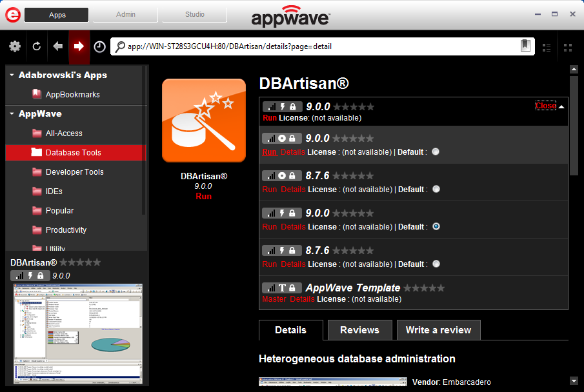Viewport: 584px width, 392px height.
Task: Click the URL address input field
Action: 322,46
